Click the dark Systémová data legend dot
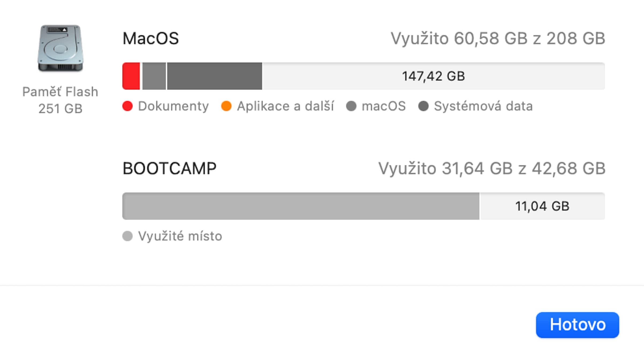The image size is (644, 355). click(x=423, y=106)
